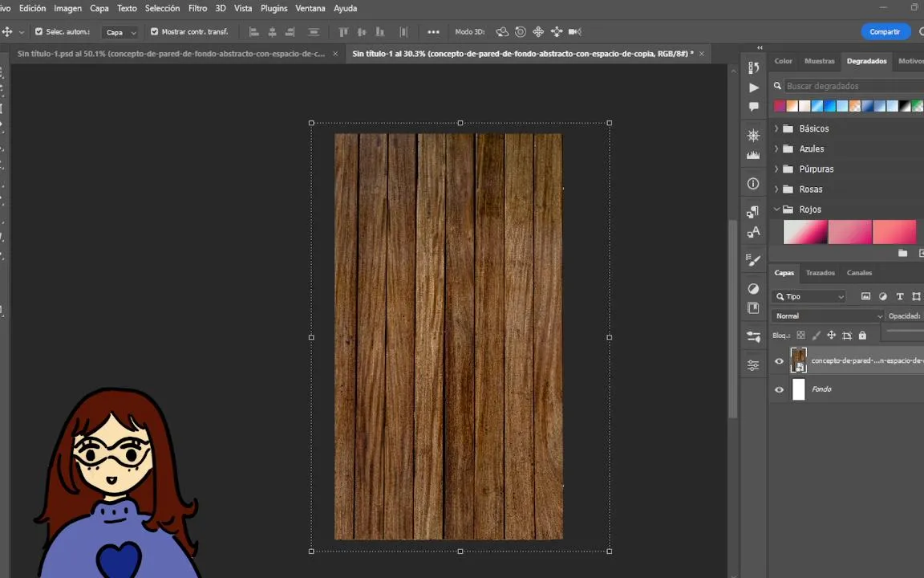
Task: Open the Histogram panel icon
Action: [x=753, y=156]
